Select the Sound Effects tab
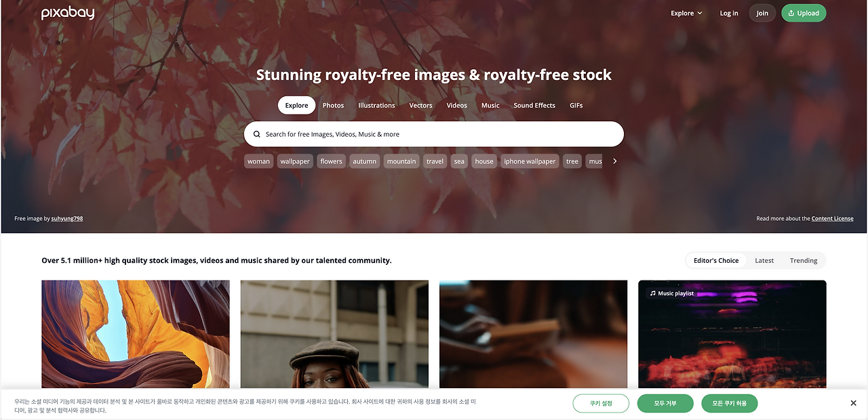Image resolution: width=868 pixels, height=420 pixels. point(534,105)
